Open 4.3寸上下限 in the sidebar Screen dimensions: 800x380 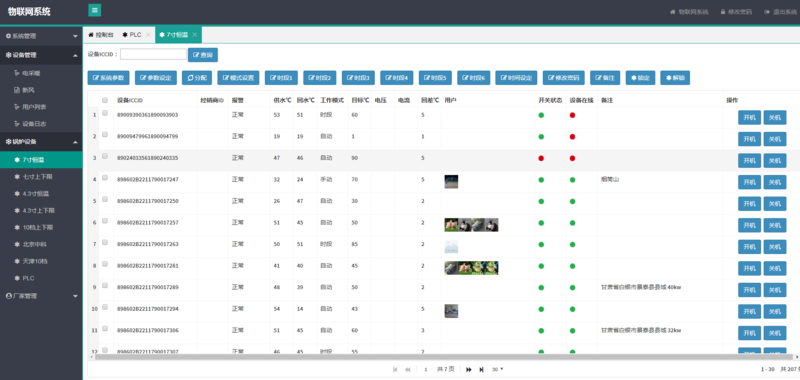41,210
